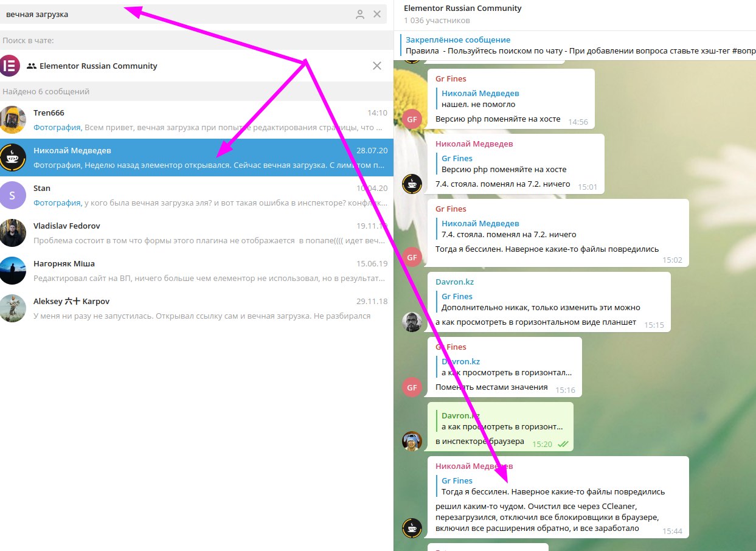The height and width of the screenshot is (551, 756).
Task: Click the group icon beside Elementor Russian Community
Action: point(32,66)
